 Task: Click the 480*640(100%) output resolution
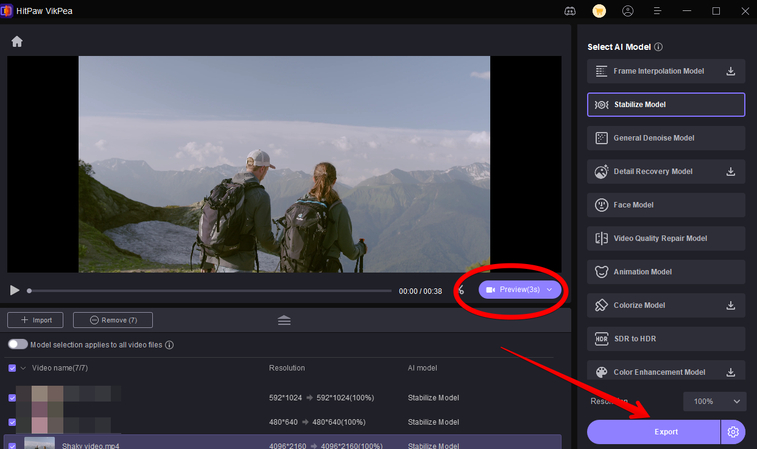(339, 422)
